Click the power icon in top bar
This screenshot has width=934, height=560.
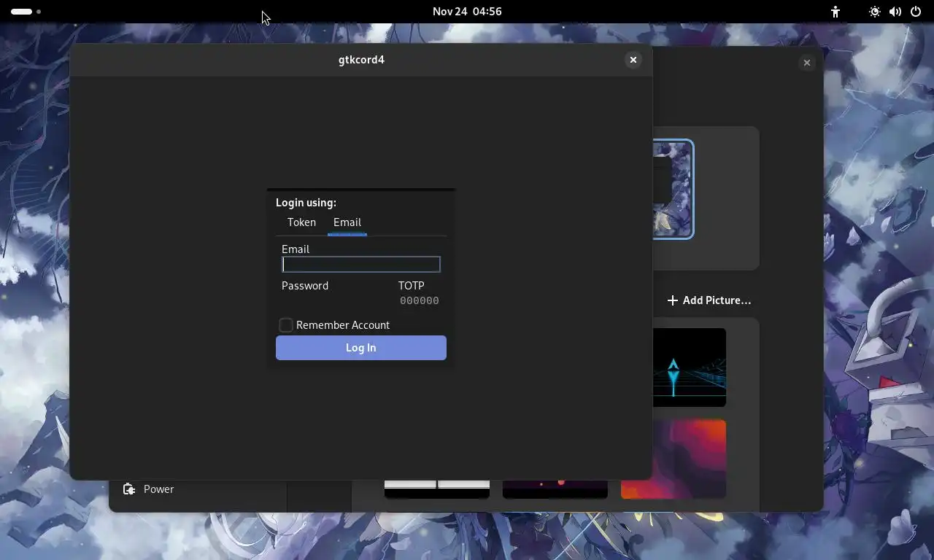(916, 12)
